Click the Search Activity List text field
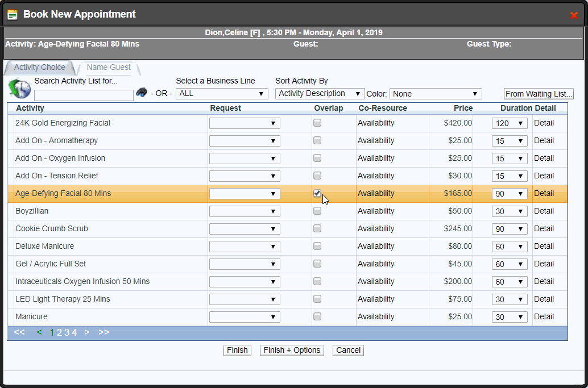 (x=84, y=95)
